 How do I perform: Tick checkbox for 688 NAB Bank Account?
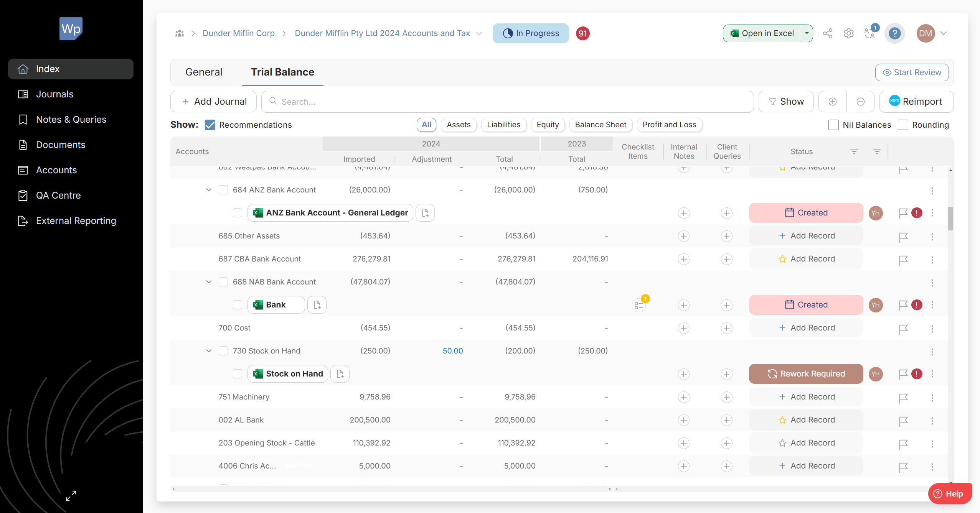pos(223,282)
